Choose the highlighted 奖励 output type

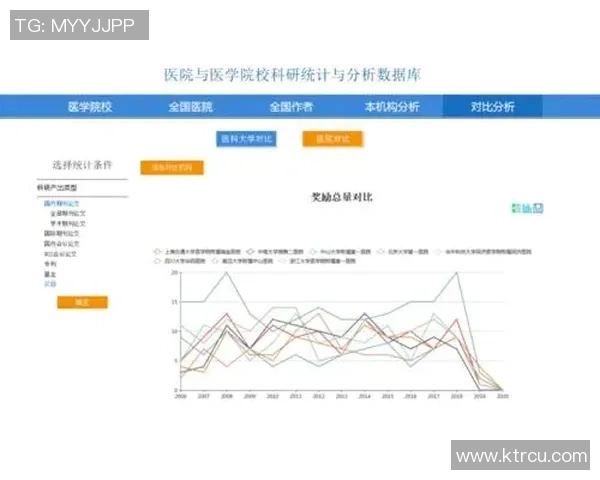[x=50, y=284]
